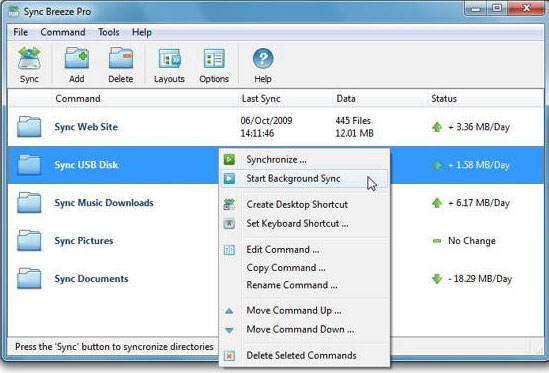Screen dimensions: 549x373
Task: Click the No Change status dash icon
Action: tap(437, 241)
